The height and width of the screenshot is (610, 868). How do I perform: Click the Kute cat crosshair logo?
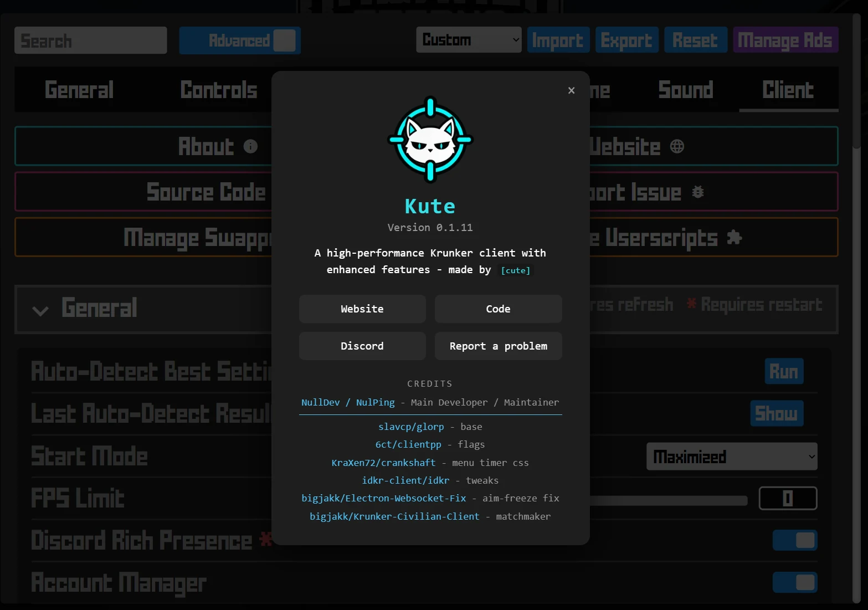[430, 140]
